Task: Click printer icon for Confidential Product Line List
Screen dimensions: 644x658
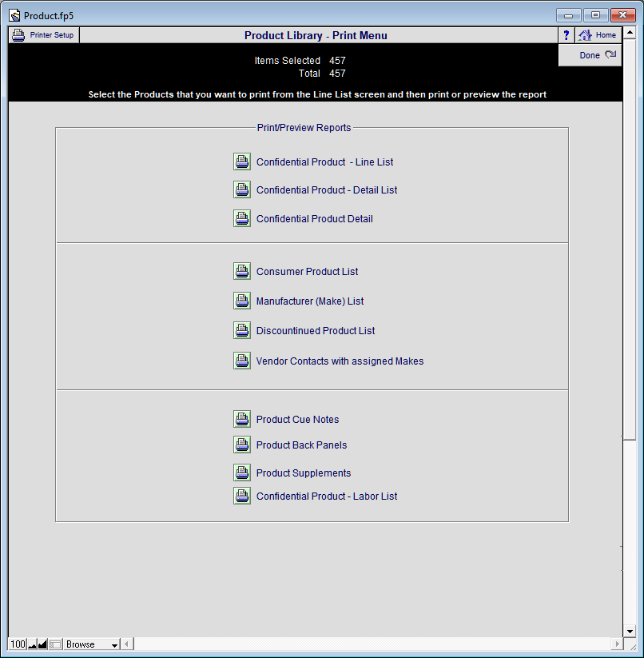Action: (242, 162)
